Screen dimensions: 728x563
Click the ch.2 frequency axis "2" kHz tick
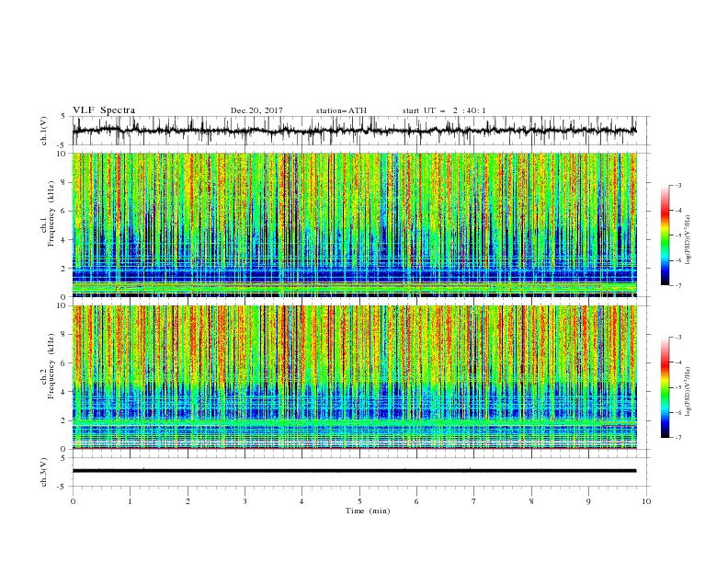[x=65, y=420]
